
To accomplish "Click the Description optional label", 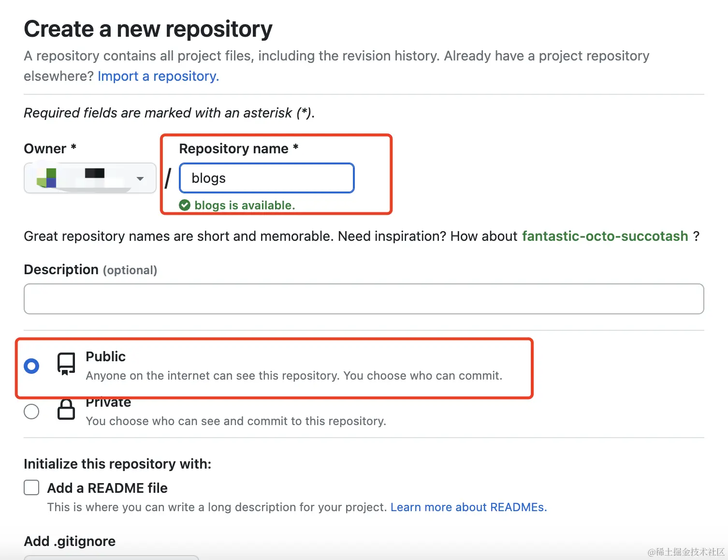I will 90,270.
